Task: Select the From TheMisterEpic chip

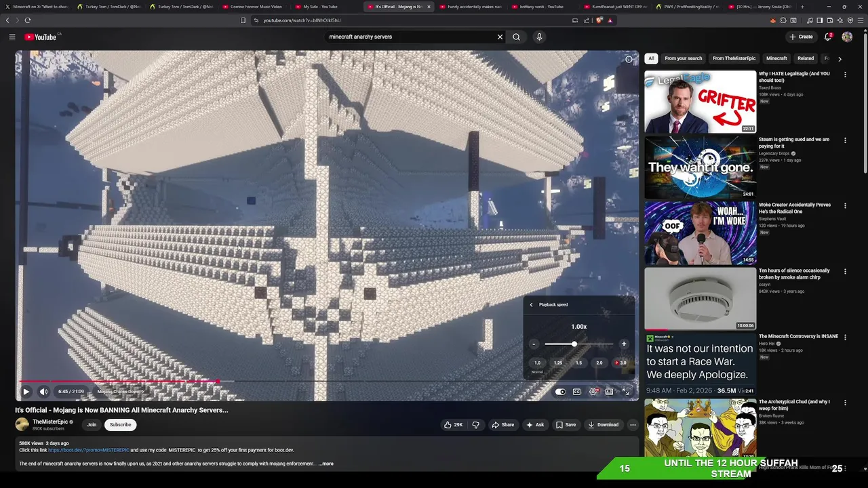Action: pos(734,58)
